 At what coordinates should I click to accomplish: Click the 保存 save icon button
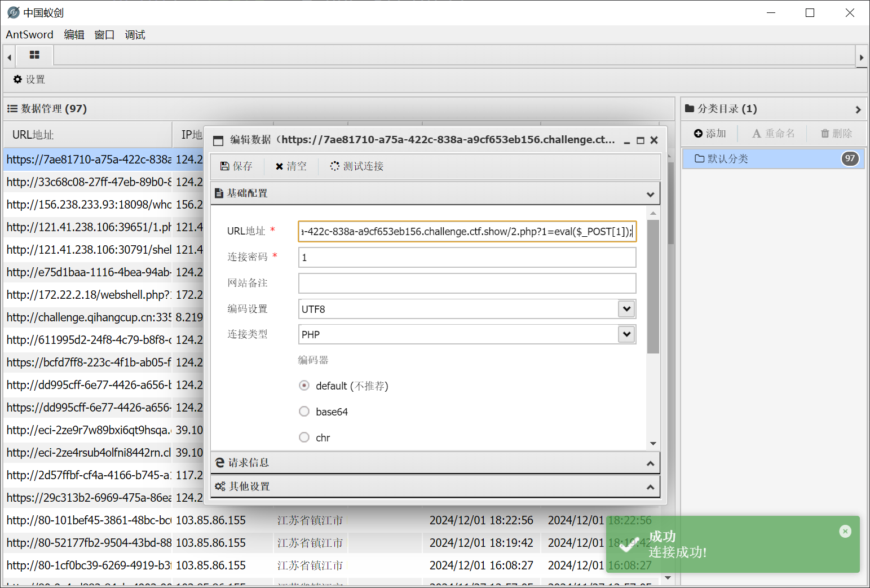click(x=236, y=166)
